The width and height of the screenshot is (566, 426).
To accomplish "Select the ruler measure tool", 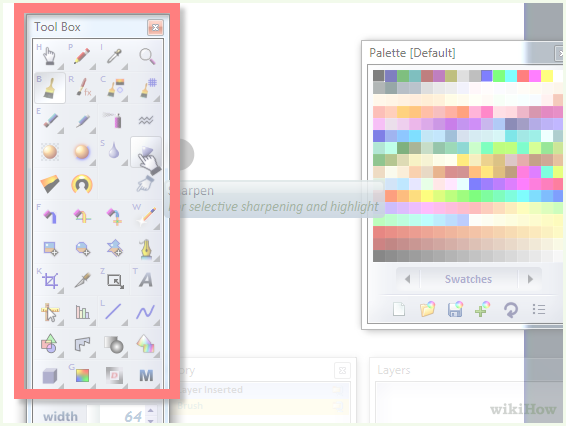I will 50,312.
